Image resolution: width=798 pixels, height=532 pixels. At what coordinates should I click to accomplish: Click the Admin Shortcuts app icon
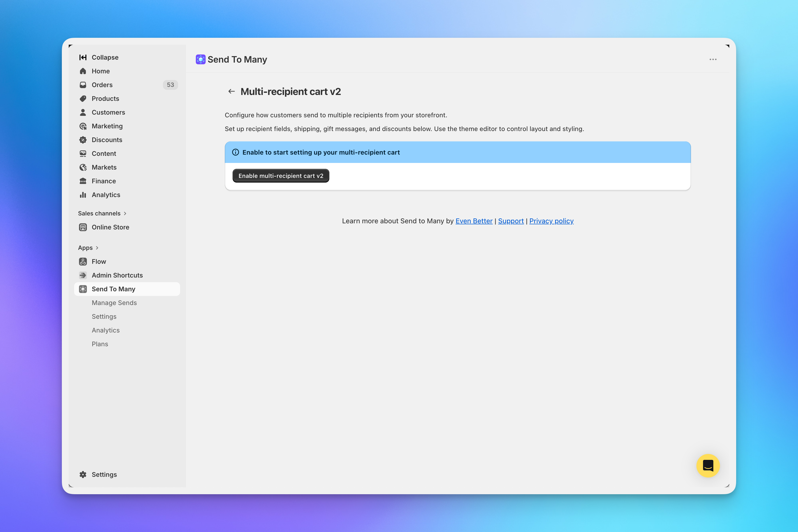83,275
